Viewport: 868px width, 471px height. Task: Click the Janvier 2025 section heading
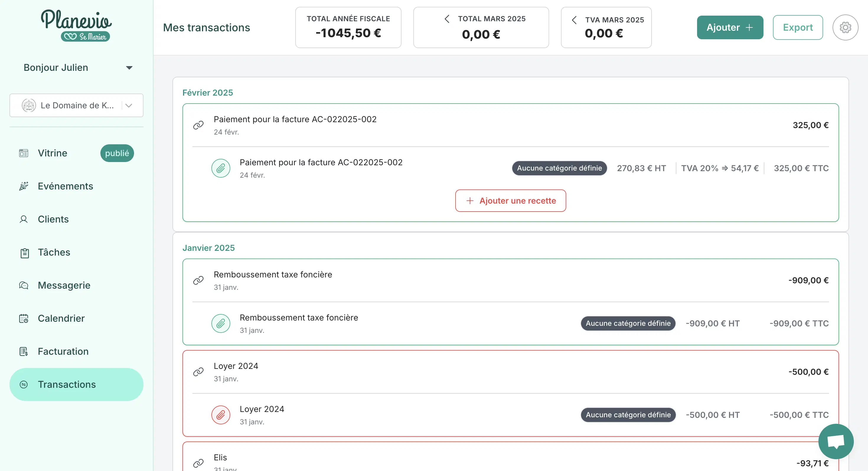pos(208,248)
